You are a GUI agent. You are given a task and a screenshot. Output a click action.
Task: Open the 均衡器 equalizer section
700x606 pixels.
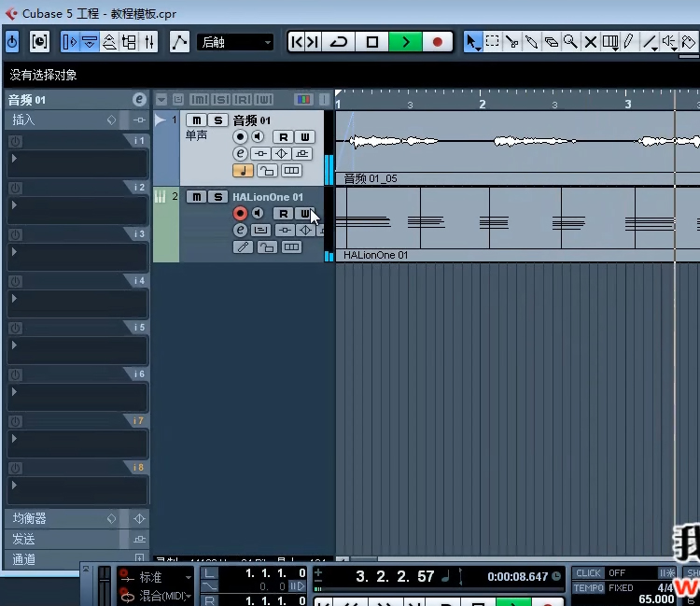77,518
